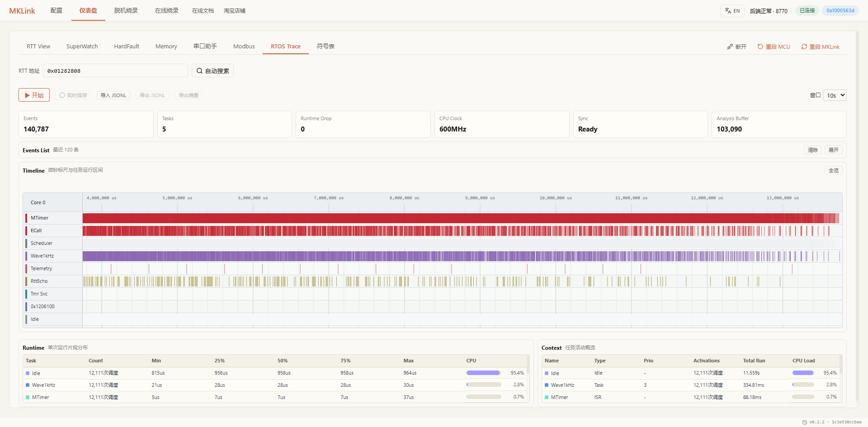
Task: Open the HardFault tab
Action: point(127,46)
